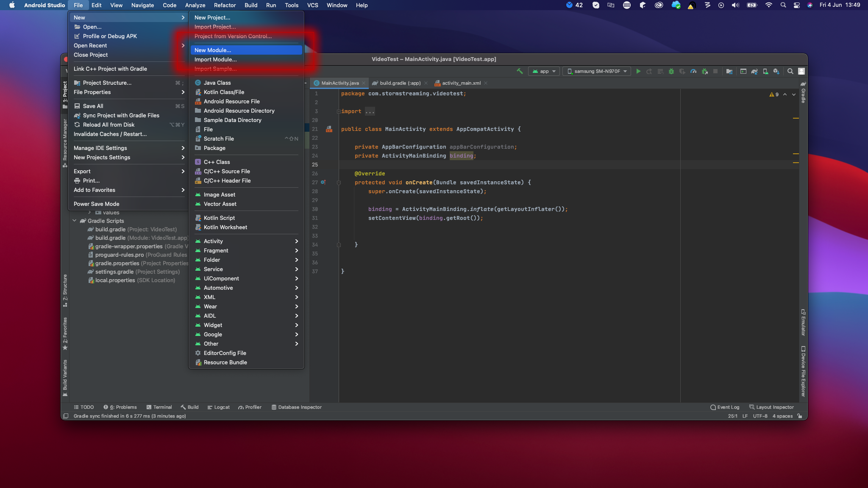Click the related XML file gutter icon at line 21
The height and width of the screenshot is (488, 868).
[x=329, y=129]
